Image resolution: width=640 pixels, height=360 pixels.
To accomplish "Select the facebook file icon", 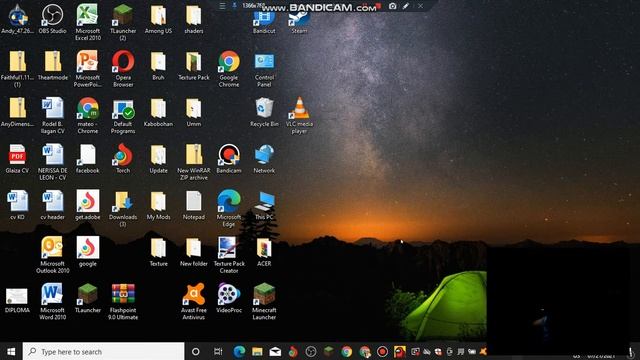I will tap(88, 159).
